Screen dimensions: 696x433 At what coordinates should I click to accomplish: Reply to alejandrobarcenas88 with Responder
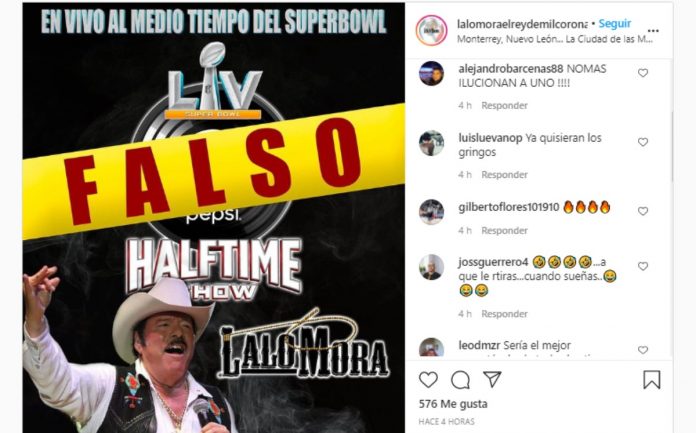(505, 106)
